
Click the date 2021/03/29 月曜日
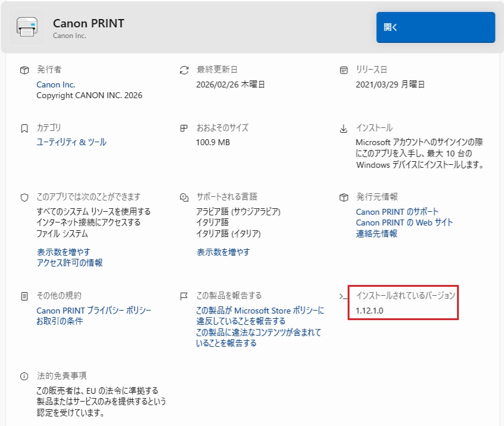(390, 84)
